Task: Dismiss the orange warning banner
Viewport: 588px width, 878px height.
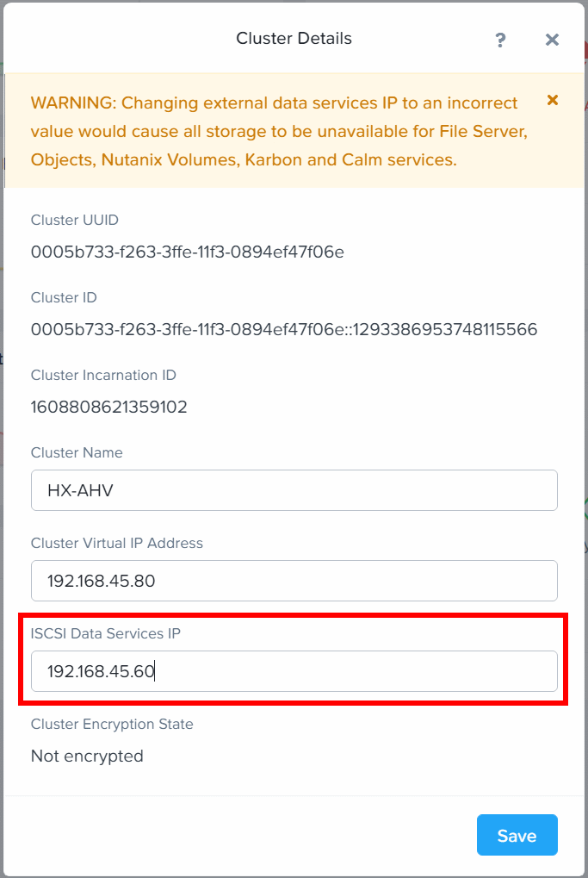Action: (553, 100)
